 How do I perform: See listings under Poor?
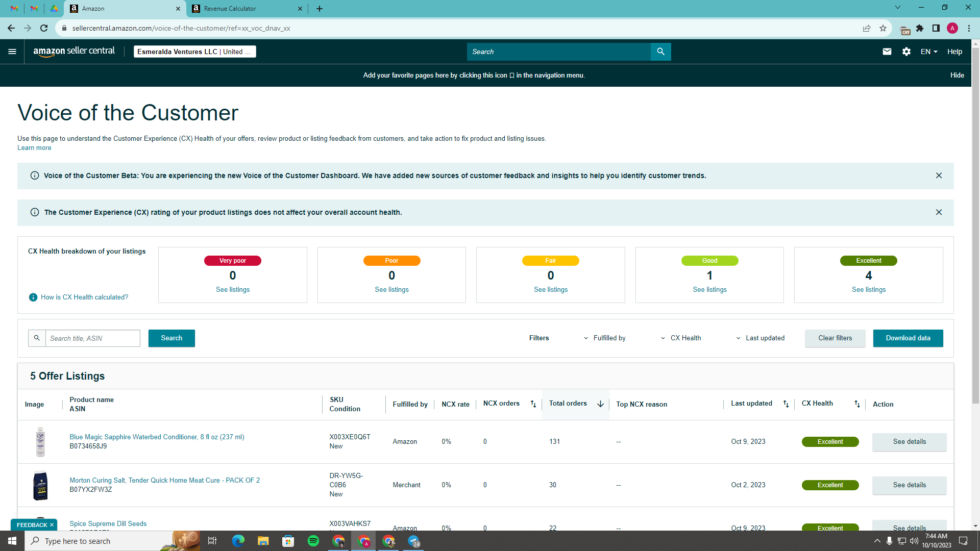pyautogui.click(x=391, y=290)
